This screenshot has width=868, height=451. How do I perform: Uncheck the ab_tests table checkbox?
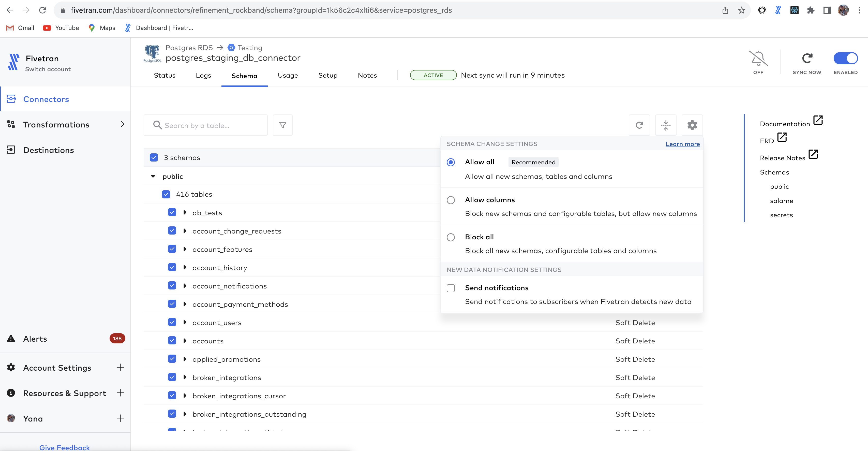(x=172, y=212)
